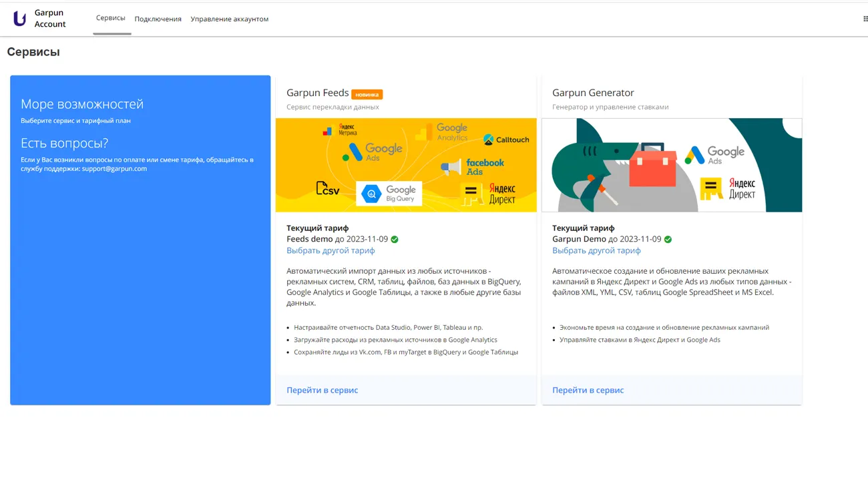
Task: Go to Управление аккаунтом tab
Action: pyautogui.click(x=229, y=19)
